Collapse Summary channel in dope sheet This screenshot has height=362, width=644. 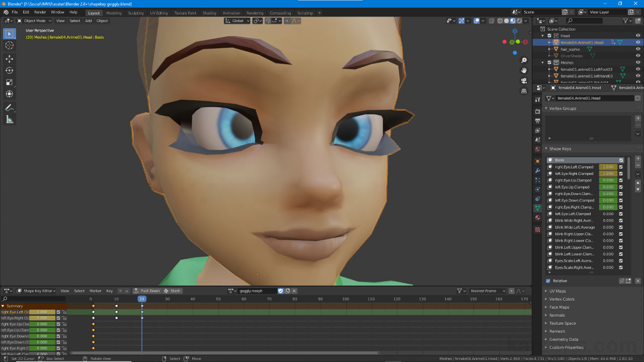pos(3,306)
